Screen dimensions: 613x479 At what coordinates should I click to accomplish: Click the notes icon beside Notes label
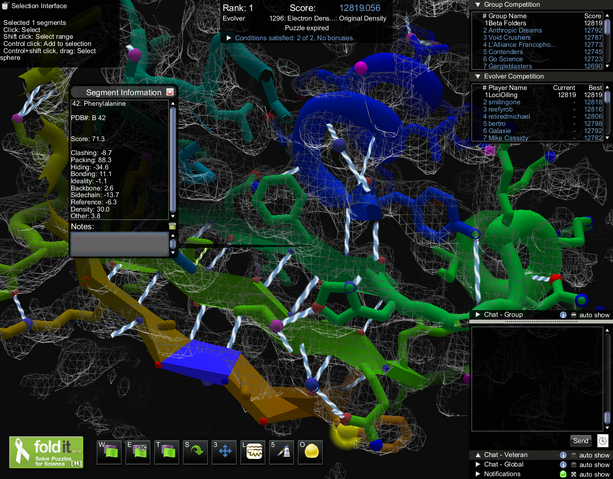click(x=172, y=226)
